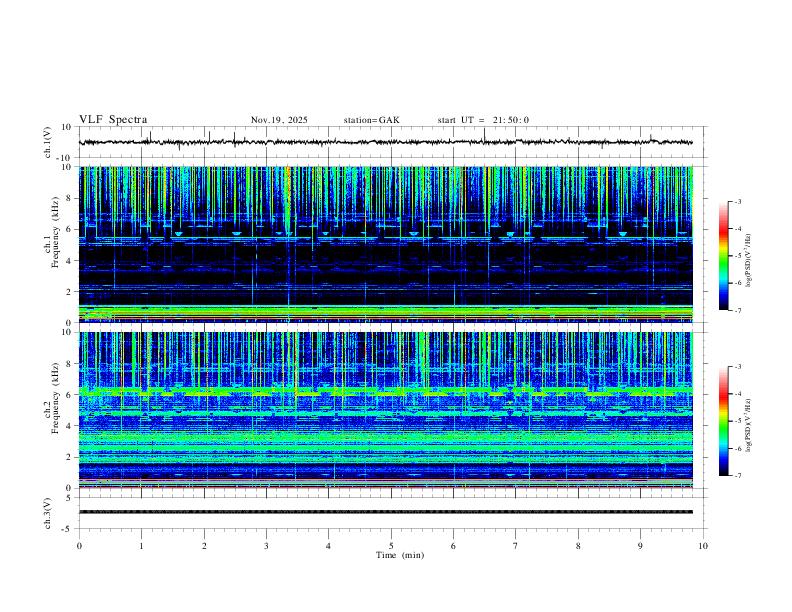Click inside the ch.1 spectrogram panel
The image size is (792, 612).
(x=385, y=244)
